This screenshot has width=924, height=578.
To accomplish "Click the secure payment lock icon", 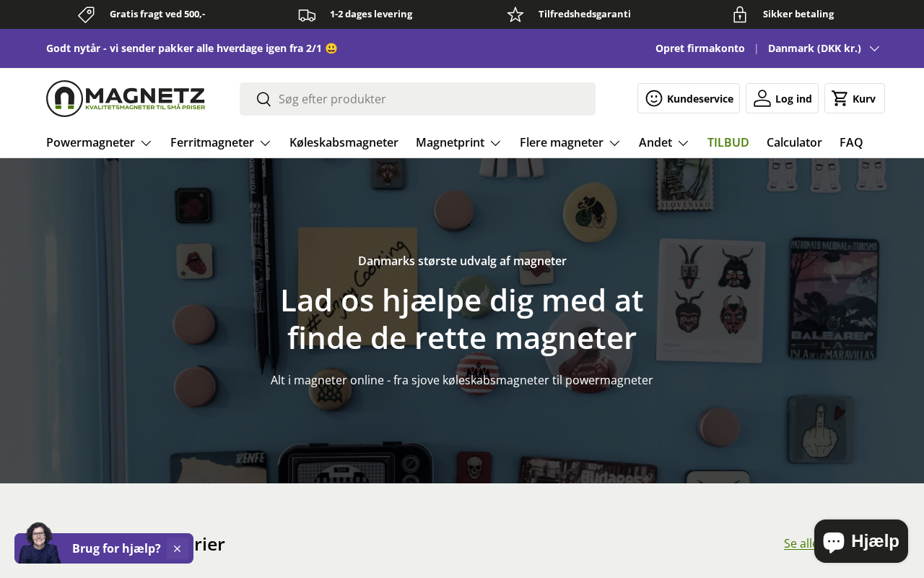I will tap(740, 14).
